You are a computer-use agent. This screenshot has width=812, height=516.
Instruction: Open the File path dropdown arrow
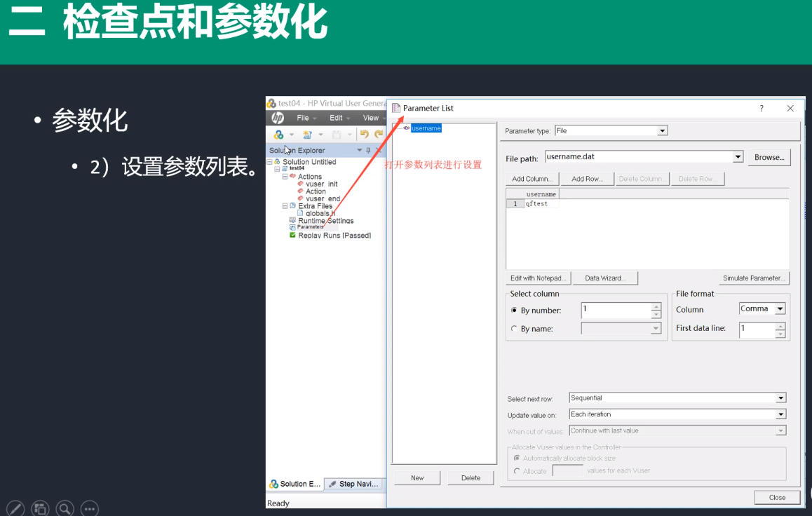pos(738,157)
